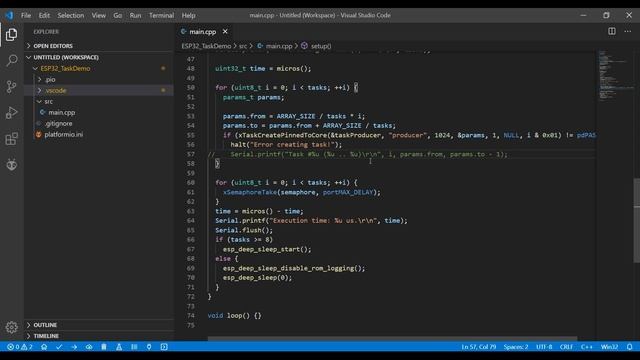Click PlatformIO Clean trash icon

104,347
